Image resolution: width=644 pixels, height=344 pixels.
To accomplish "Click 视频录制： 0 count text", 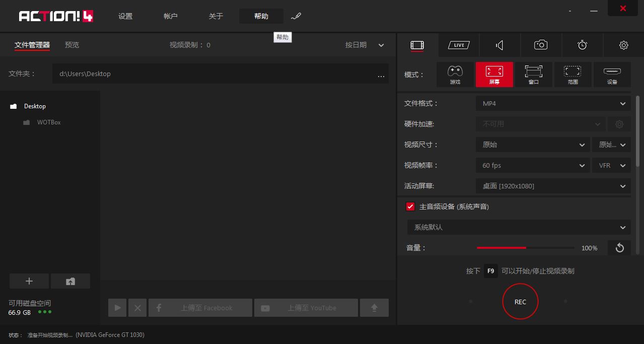I will [190, 45].
